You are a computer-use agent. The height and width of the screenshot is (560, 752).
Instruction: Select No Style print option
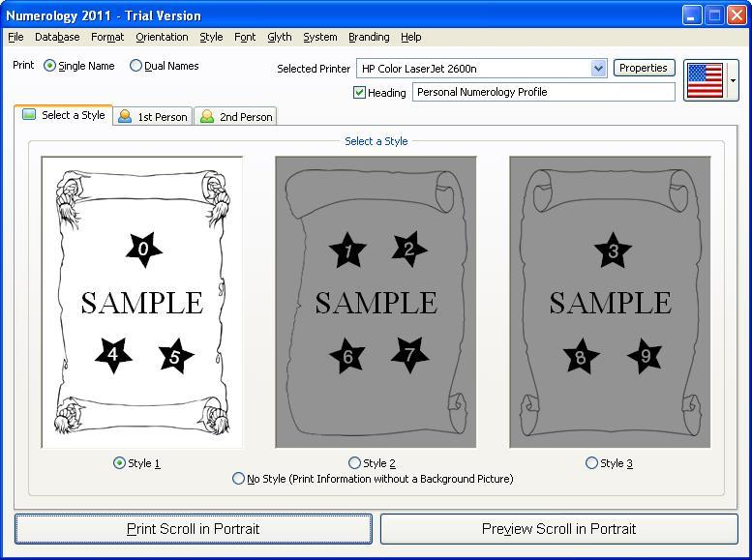(239, 479)
